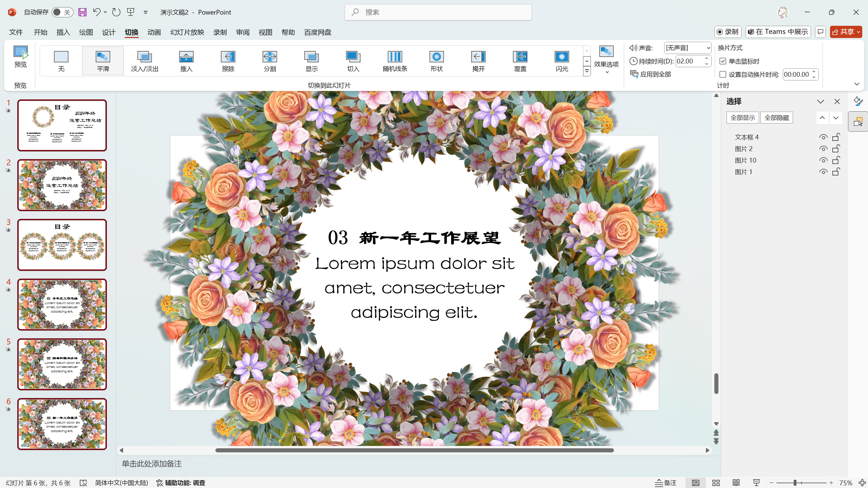Click the Undo arrow icon
Viewport: 868px width, 488px height.
coord(97,12)
